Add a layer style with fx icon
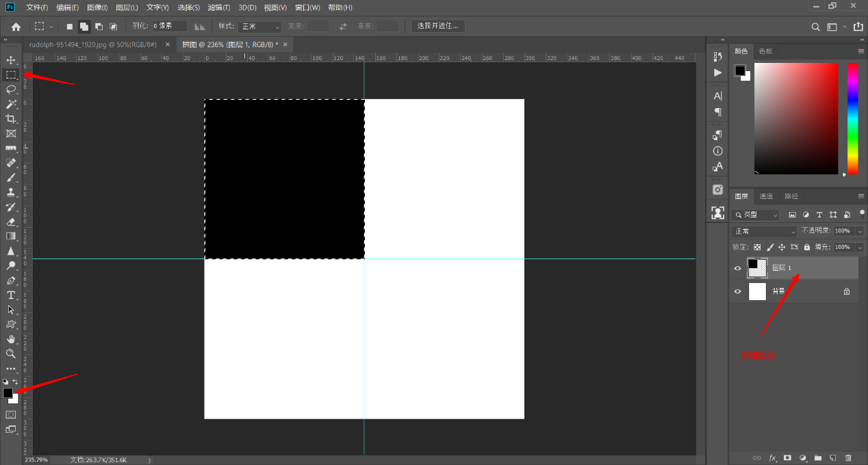The height and width of the screenshot is (465, 868). point(773,457)
